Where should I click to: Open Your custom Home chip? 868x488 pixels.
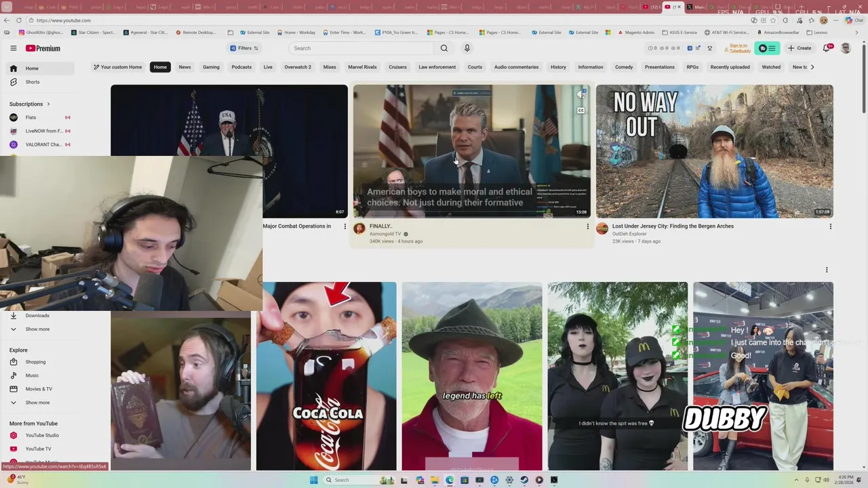pyautogui.click(x=118, y=67)
